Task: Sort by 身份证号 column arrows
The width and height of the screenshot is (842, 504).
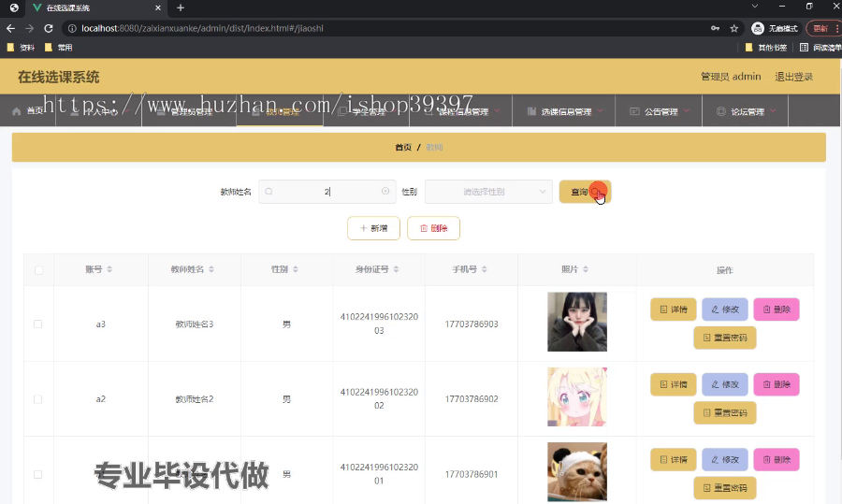Action: tap(396, 269)
